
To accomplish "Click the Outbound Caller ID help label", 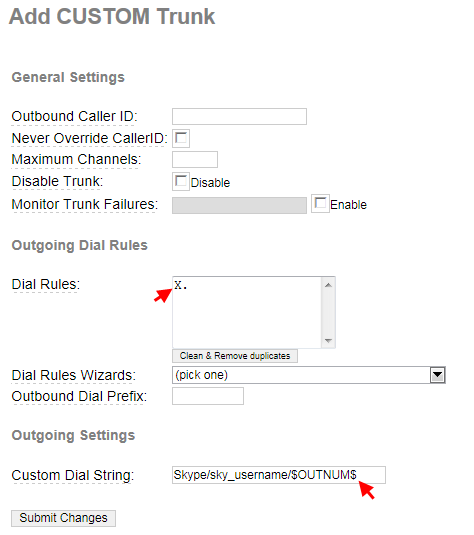I will [74, 116].
